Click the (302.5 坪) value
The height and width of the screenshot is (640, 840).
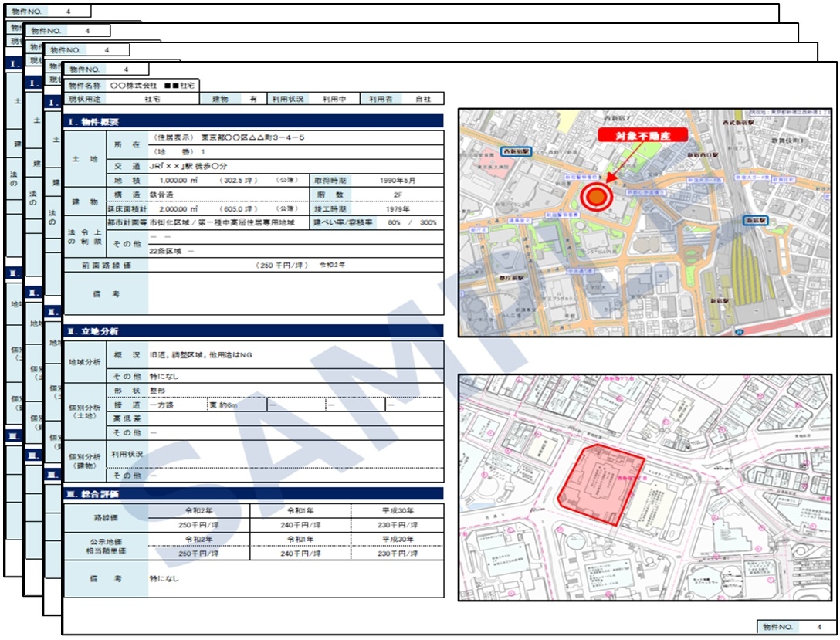coord(239,181)
